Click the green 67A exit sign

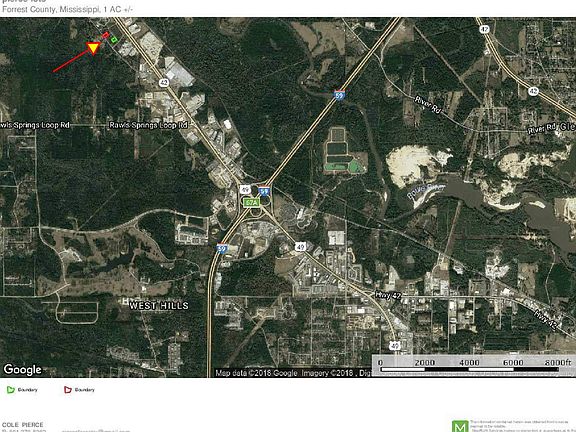(x=252, y=202)
